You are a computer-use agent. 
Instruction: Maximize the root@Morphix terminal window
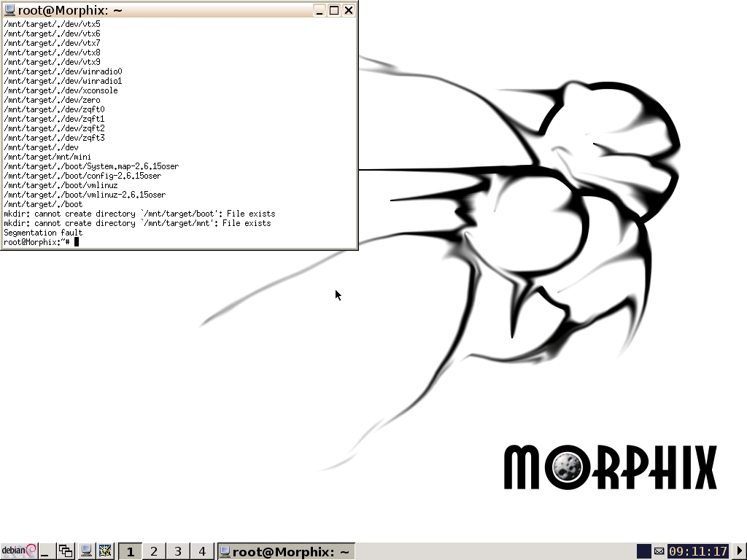tap(334, 10)
